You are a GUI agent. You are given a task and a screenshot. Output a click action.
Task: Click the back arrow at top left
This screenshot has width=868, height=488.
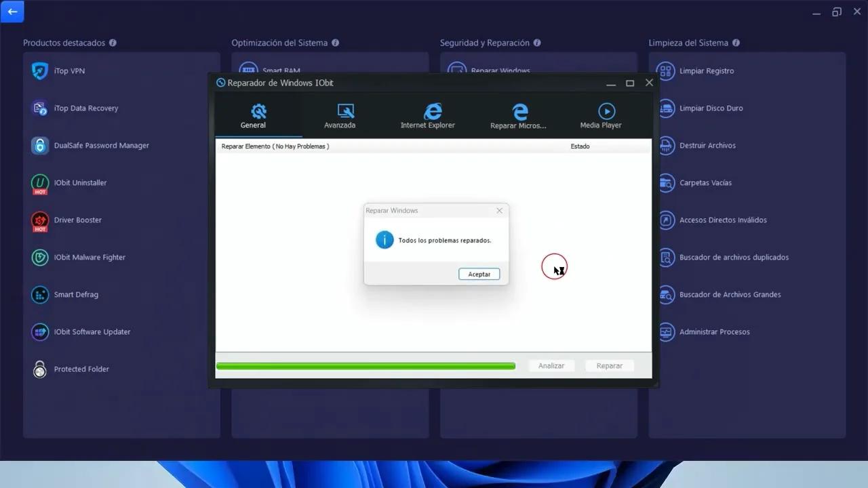[12, 12]
